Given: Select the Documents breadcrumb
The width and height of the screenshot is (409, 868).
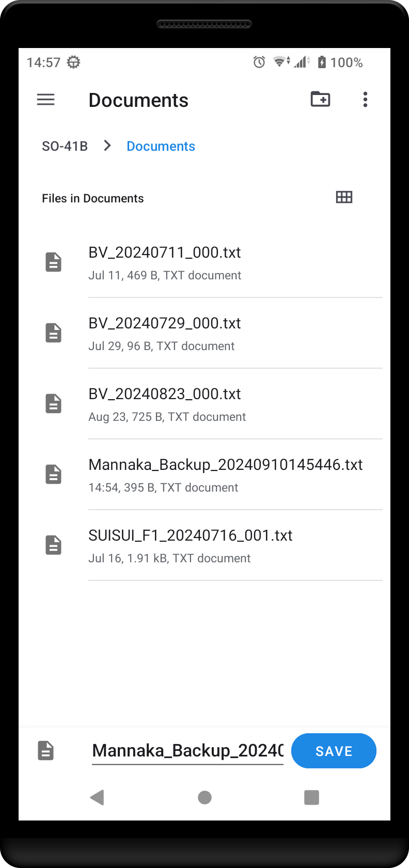Looking at the screenshot, I should click(161, 147).
